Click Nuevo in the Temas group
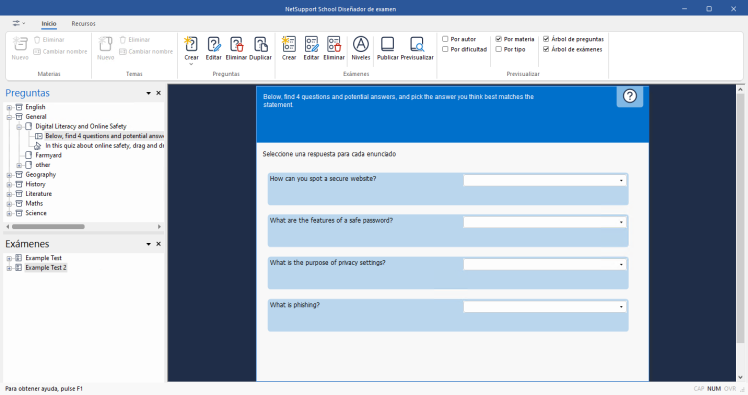The width and height of the screenshot is (748, 395). click(105, 49)
